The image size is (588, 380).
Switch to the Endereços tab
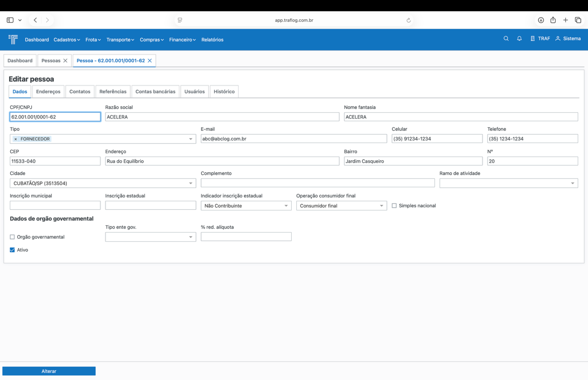pos(48,92)
